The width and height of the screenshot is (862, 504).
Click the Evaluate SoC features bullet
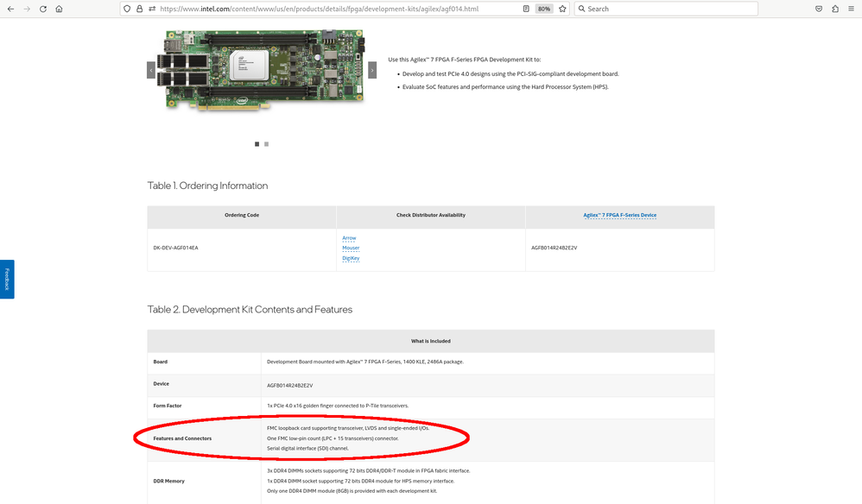point(505,87)
